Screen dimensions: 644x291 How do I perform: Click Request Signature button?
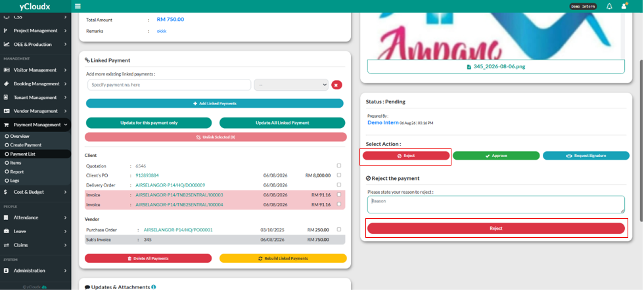586,156
